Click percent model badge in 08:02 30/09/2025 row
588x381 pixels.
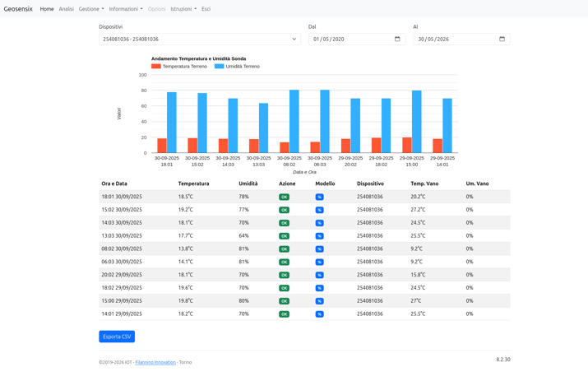coord(320,249)
